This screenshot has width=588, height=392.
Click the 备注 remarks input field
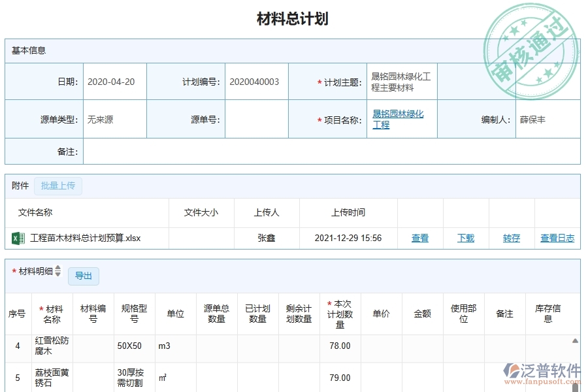tap(327, 151)
